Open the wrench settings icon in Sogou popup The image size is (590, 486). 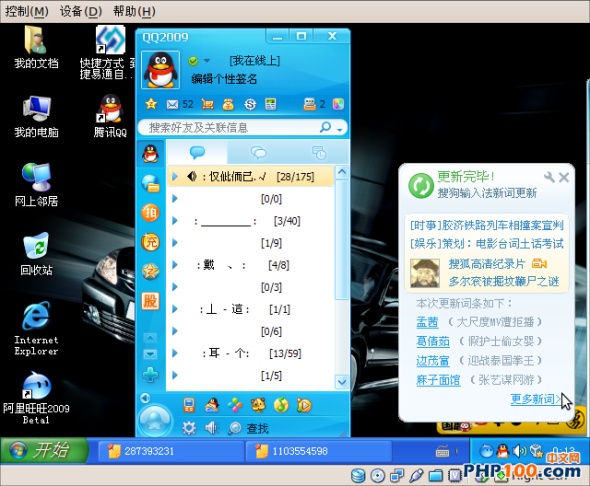point(549,176)
